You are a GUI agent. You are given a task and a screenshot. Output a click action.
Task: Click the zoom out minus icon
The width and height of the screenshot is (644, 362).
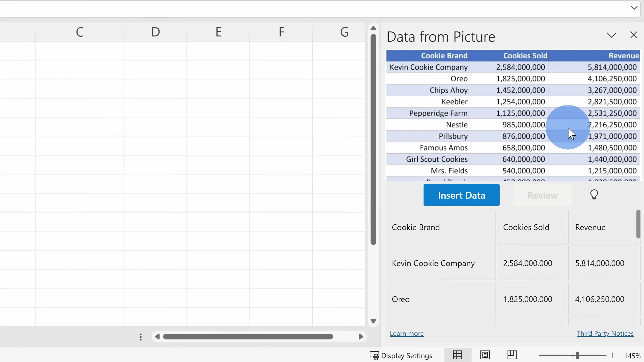click(x=532, y=355)
